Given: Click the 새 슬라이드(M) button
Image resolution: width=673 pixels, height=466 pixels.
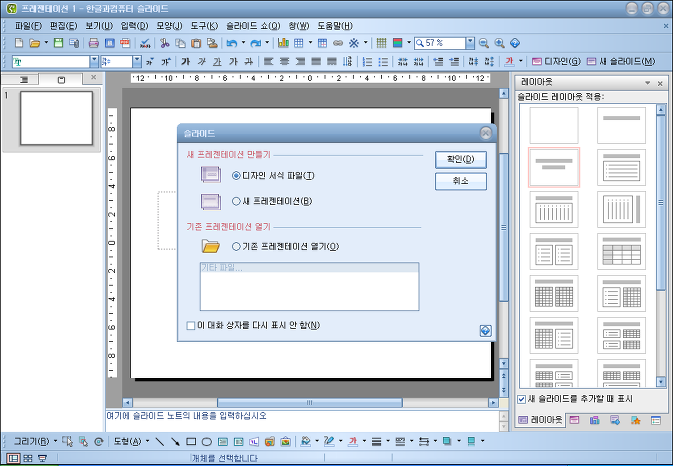Looking at the screenshot, I should [x=621, y=62].
